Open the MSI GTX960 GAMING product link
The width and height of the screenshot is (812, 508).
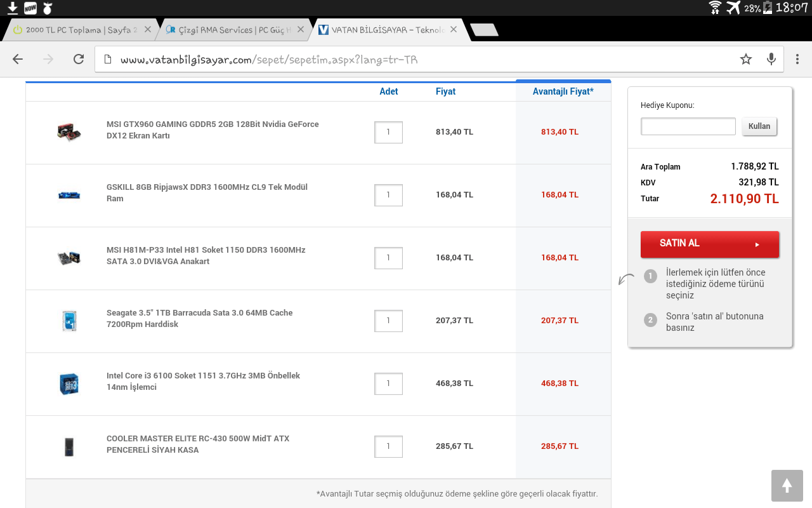pyautogui.click(x=213, y=130)
